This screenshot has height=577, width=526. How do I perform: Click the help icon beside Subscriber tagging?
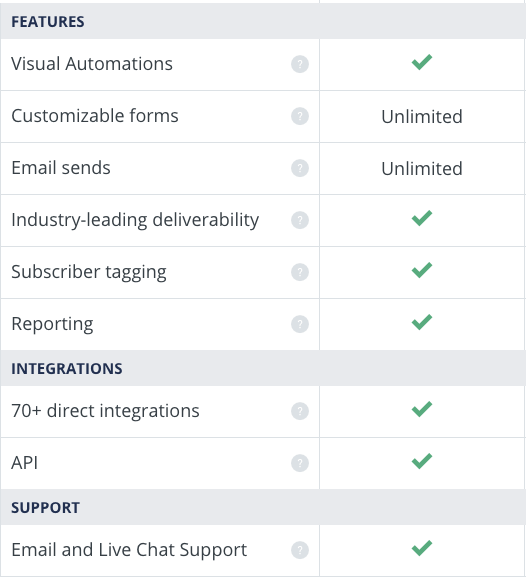click(x=300, y=272)
